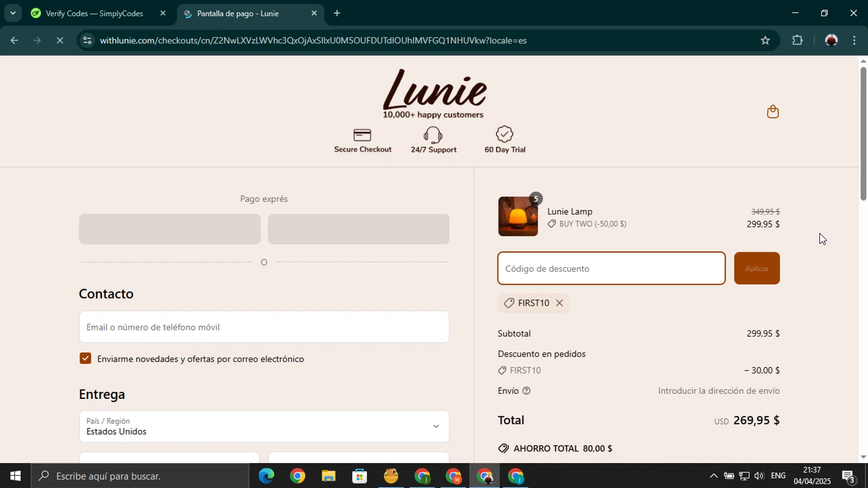Go back to the previous page
The height and width of the screenshot is (488, 868).
[x=14, y=41]
